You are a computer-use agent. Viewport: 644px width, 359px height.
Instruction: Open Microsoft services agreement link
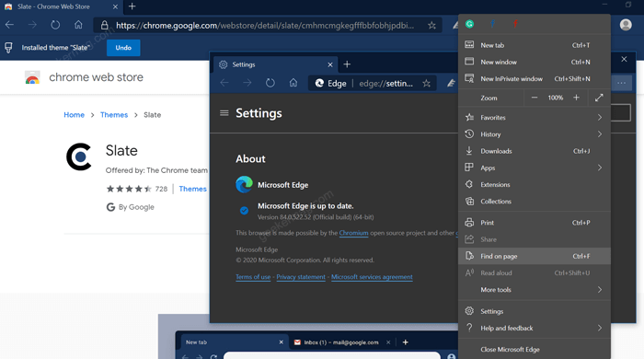point(372,277)
